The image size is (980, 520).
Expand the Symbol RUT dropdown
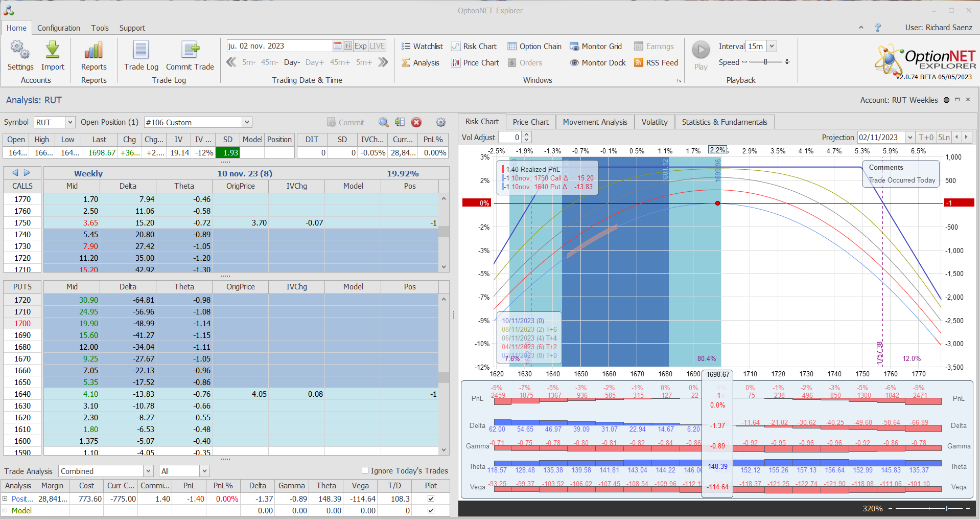point(70,122)
